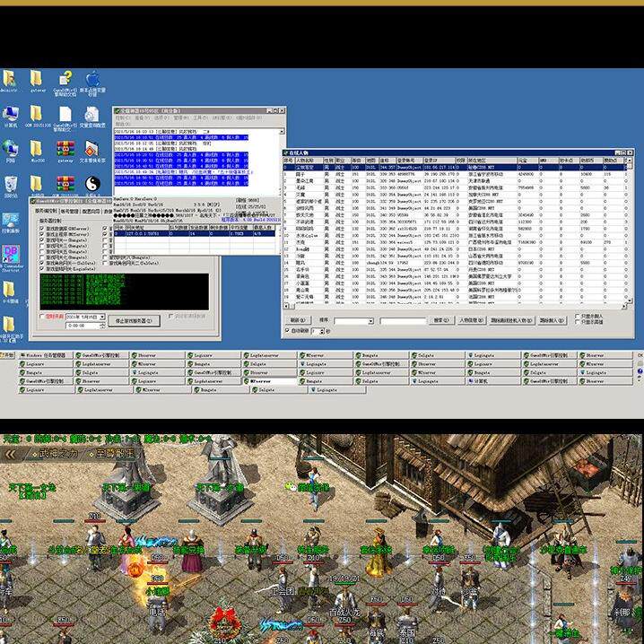
Task: Open the gateway WinRAR archive
Action: [65, 152]
